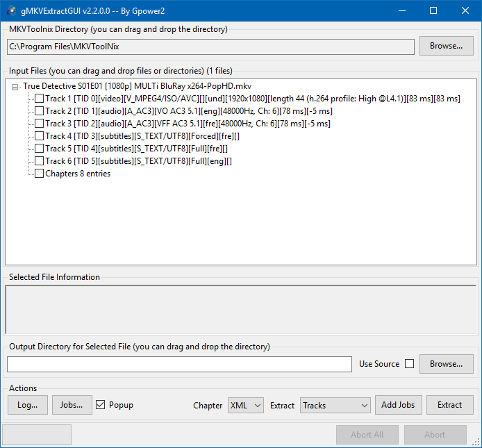
Task: Open the Extract mode Tracks dropdown
Action: 335,405
